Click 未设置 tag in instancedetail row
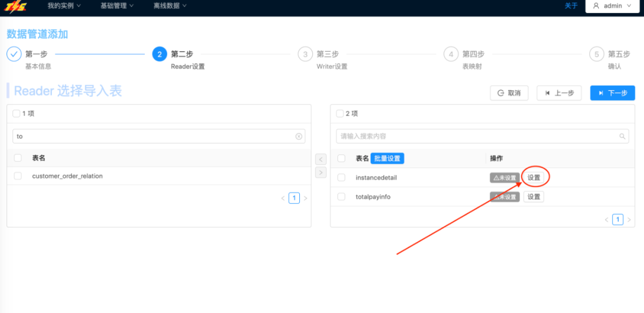The width and height of the screenshot is (644, 313). (505, 178)
